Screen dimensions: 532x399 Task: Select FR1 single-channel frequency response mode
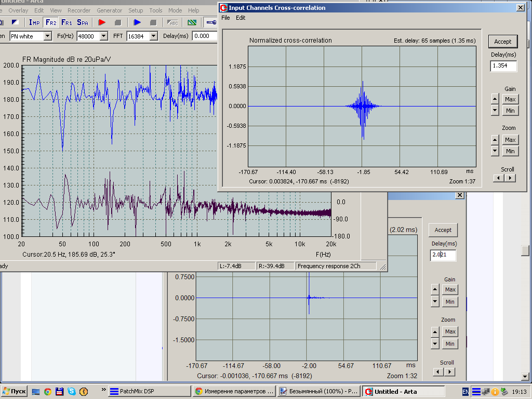click(66, 22)
